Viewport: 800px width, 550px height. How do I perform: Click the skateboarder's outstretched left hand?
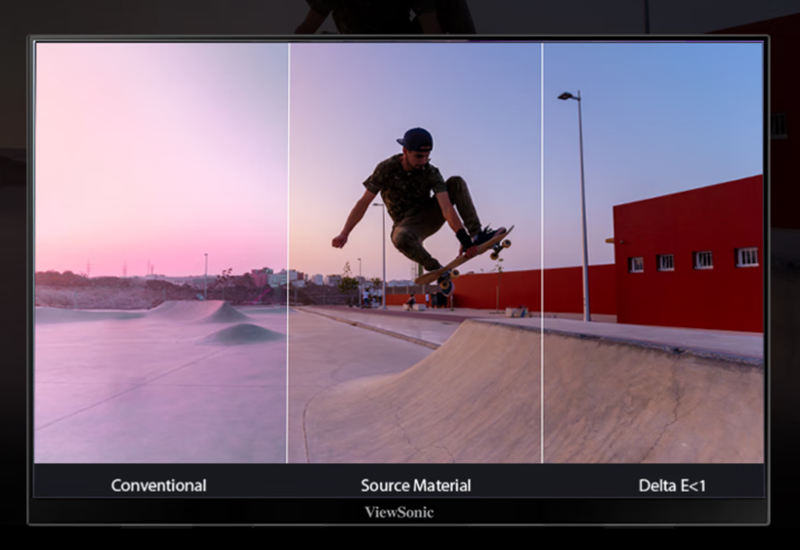pos(339,240)
